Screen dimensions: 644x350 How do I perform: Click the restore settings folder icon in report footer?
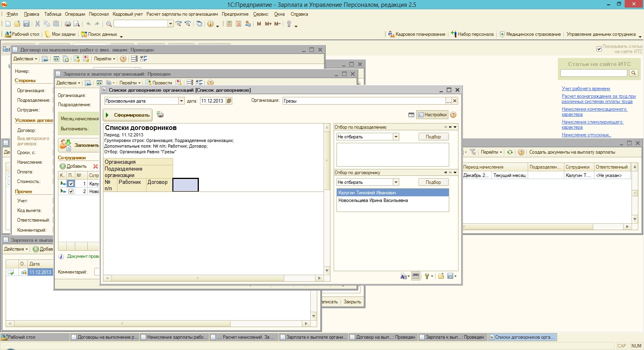(441, 276)
